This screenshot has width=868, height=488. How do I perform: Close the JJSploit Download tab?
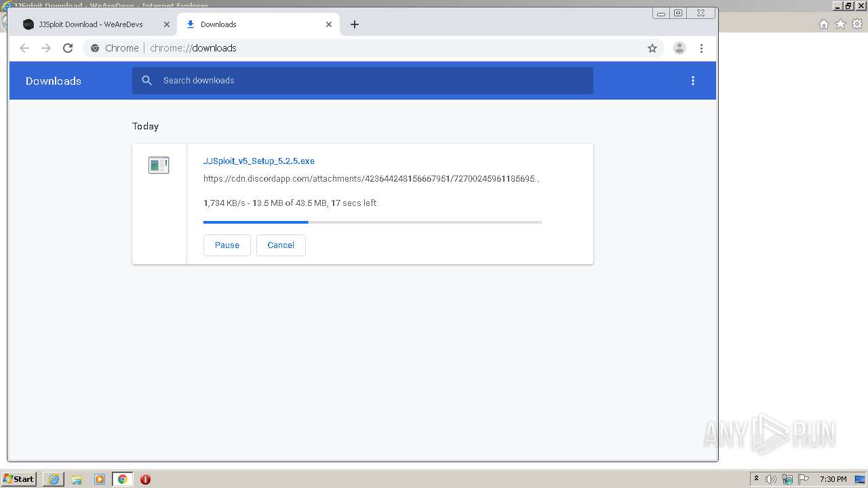coord(167,24)
